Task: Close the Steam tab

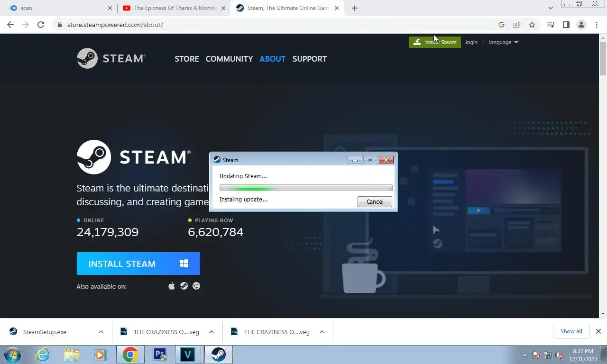Action: click(337, 8)
